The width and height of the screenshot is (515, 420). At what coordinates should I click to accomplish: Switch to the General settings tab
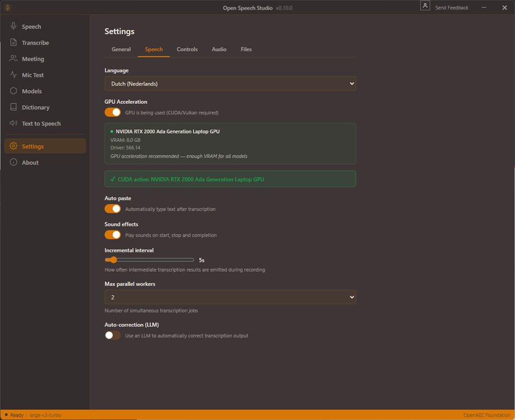click(x=121, y=49)
